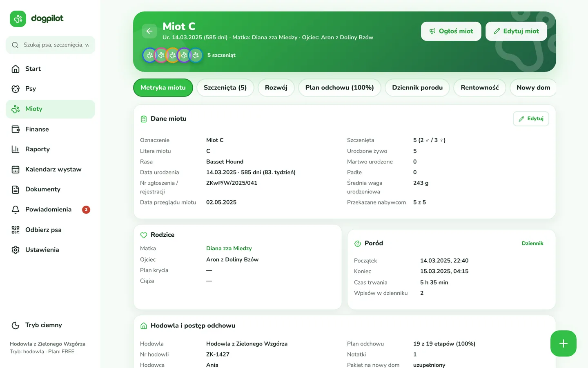Switch to Szczenięta (5) tab
This screenshot has height=368, width=588.
225,88
